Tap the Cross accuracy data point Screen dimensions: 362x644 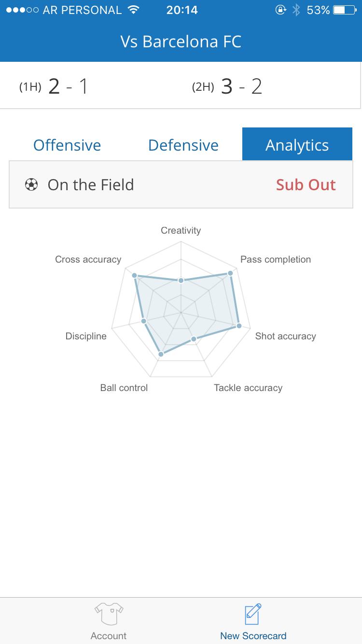click(x=135, y=276)
